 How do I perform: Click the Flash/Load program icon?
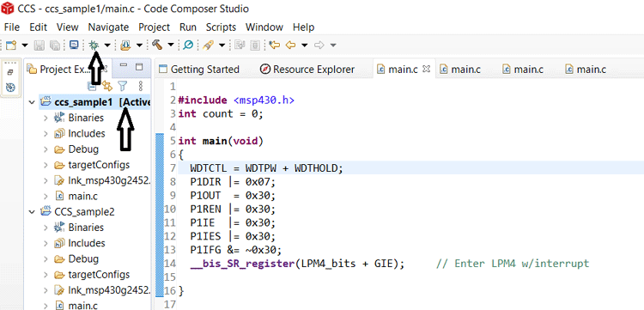(x=125, y=45)
